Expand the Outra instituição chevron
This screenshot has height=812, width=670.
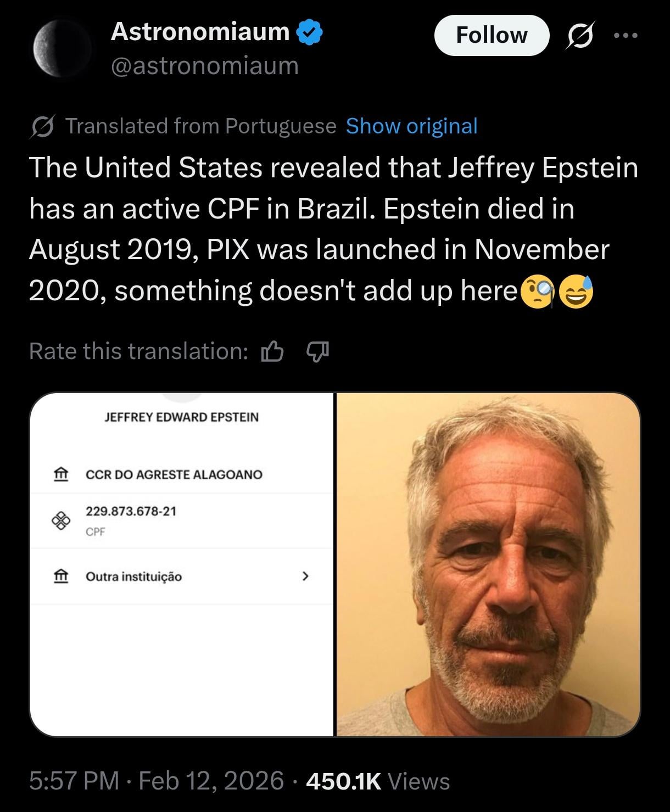pos(306,576)
